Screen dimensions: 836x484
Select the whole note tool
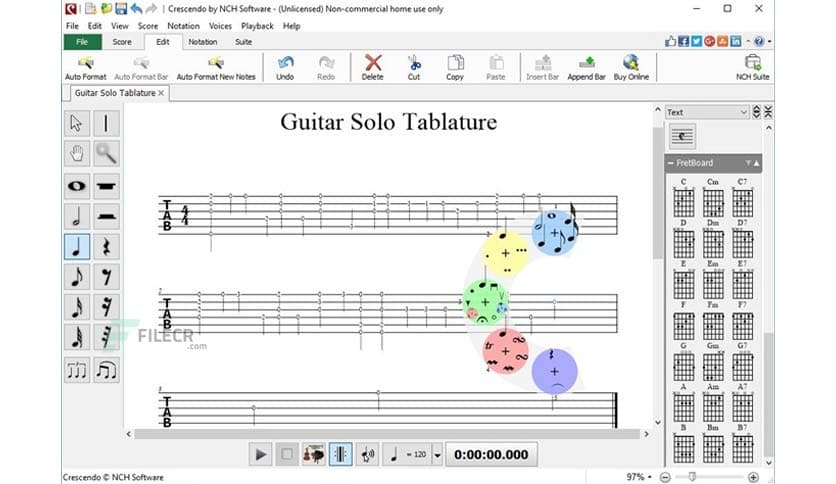coord(76,185)
